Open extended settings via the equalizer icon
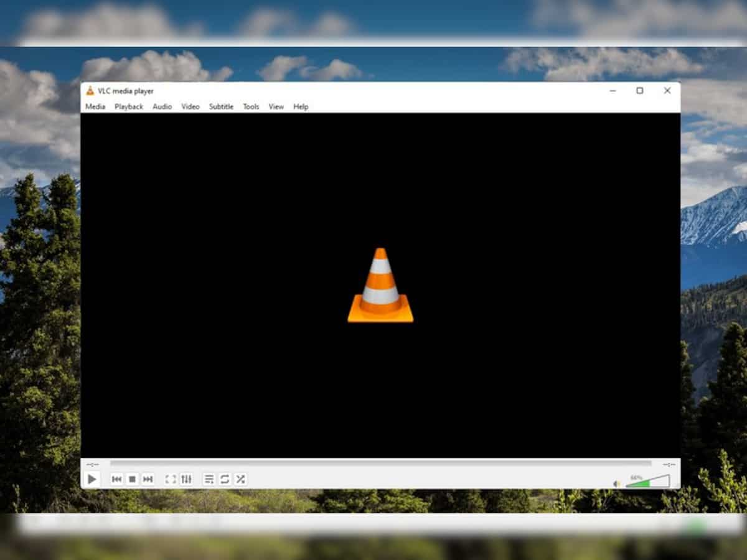Viewport: 747px width, 560px height. pos(188,479)
